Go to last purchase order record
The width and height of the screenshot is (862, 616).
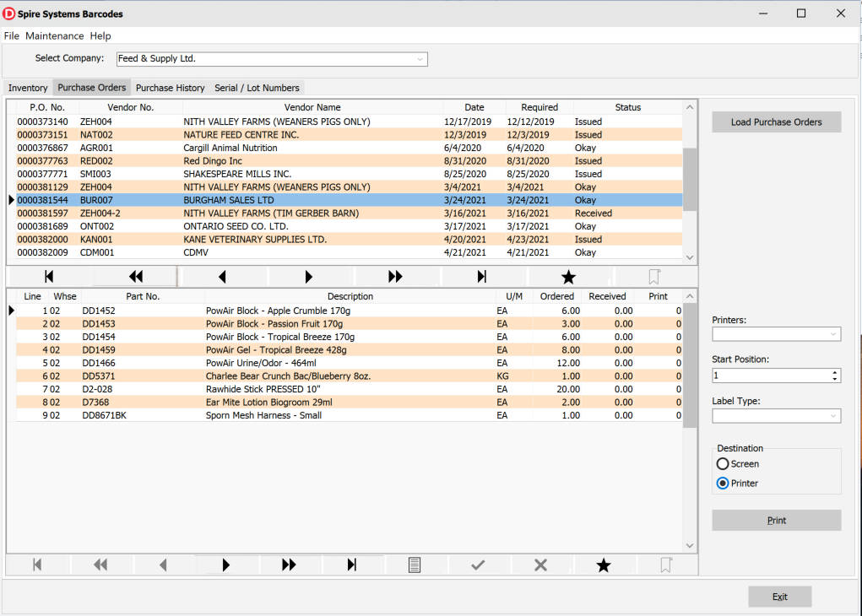481,277
